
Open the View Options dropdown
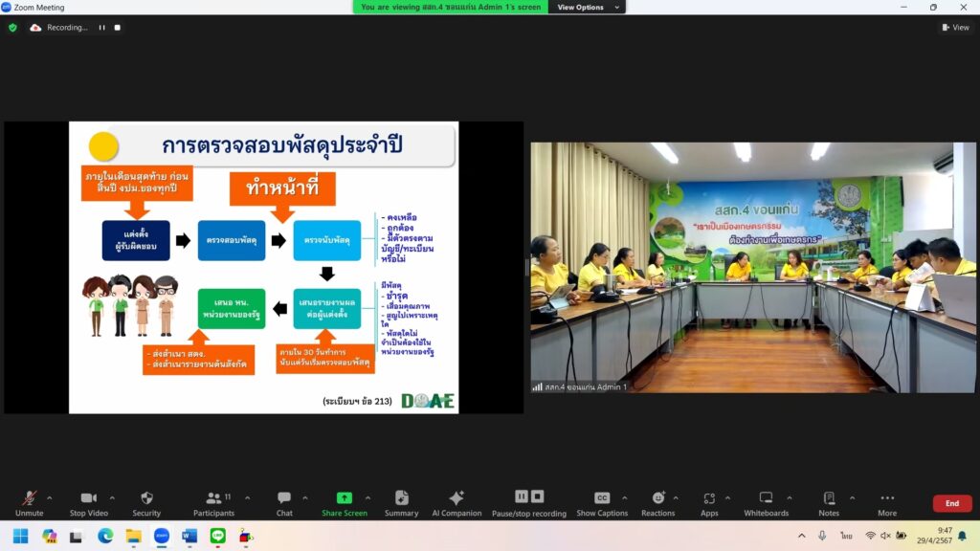coord(586,7)
